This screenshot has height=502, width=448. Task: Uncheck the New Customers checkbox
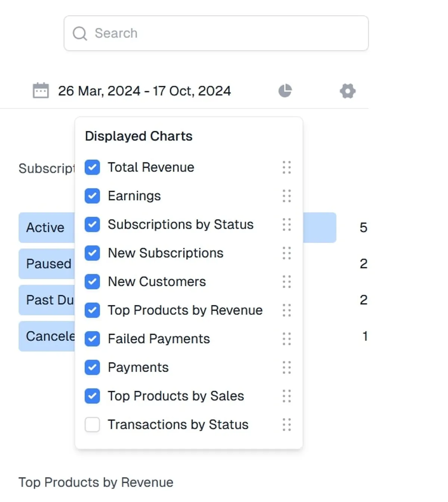click(x=92, y=282)
